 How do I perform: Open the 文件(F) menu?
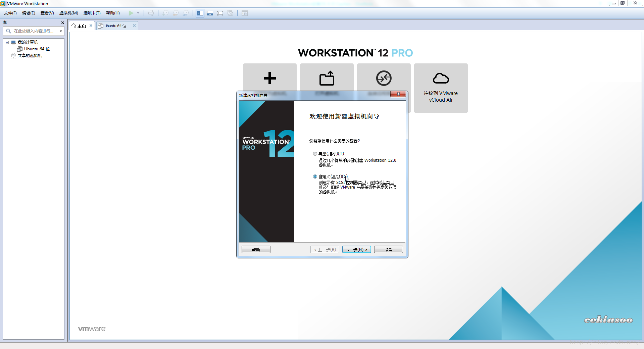(10, 13)
